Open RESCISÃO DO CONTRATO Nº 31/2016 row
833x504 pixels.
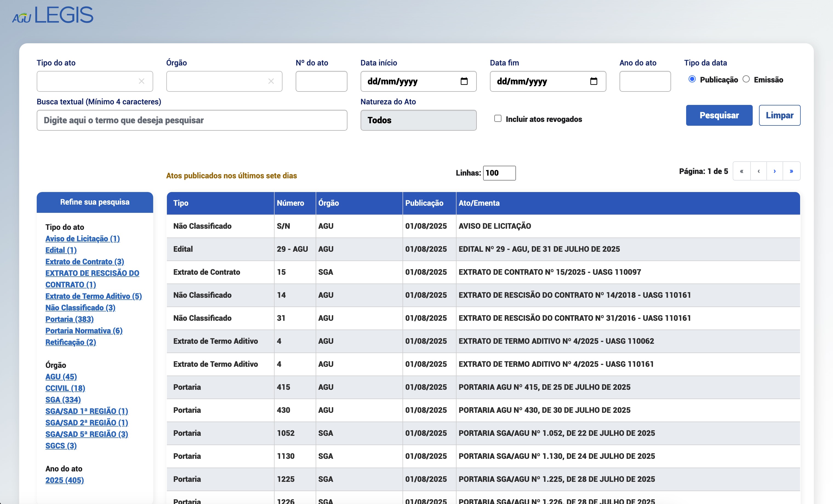click(483, 318)
